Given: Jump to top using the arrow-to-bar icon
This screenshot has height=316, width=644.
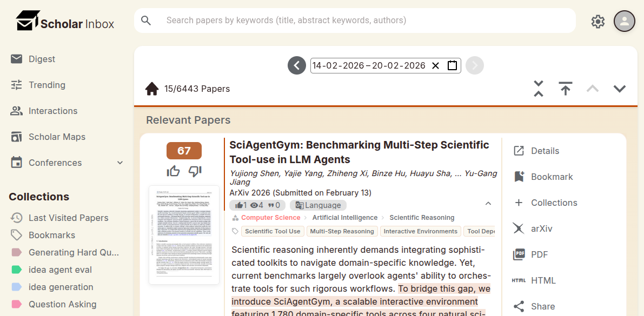Looking at the screenshot, I should click(x=566, y=89).
